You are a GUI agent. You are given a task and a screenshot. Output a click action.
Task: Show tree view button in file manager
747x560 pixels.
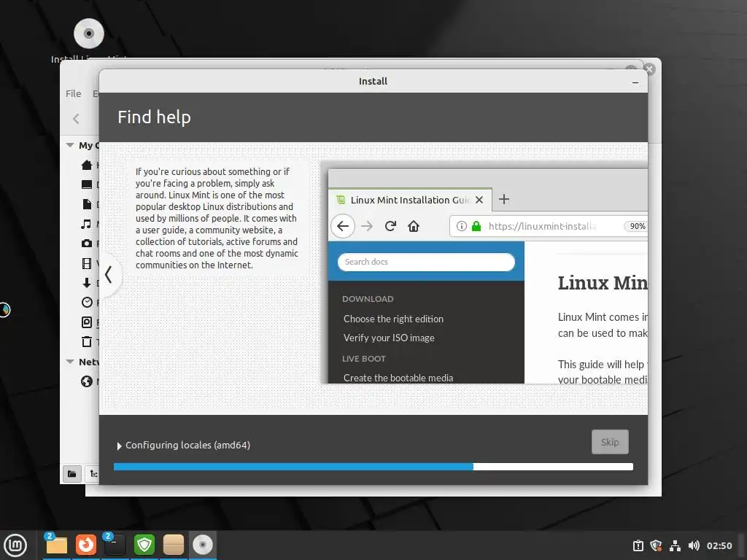point(93,473)
